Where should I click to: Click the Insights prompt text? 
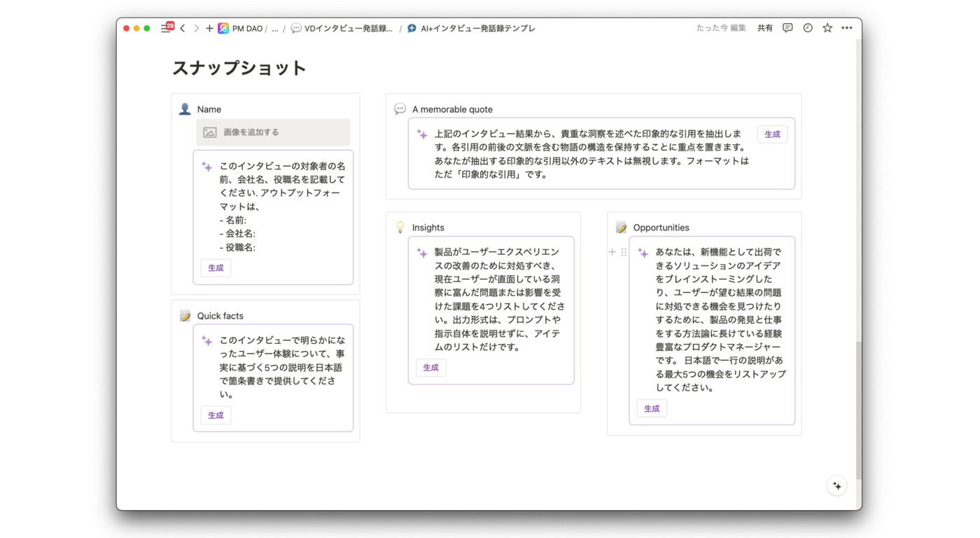coord(500,299)
